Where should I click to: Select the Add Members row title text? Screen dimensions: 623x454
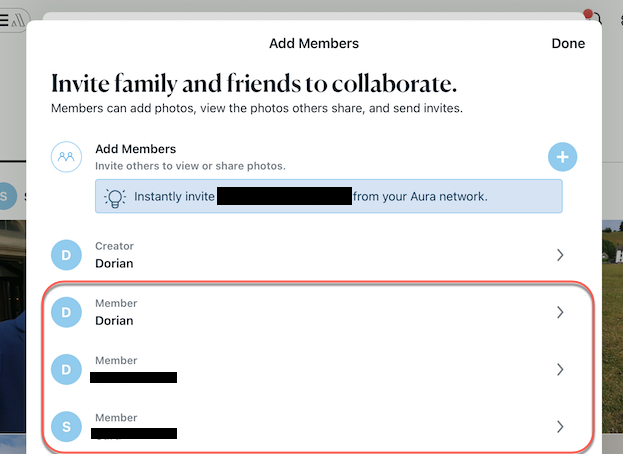(135, 149)
